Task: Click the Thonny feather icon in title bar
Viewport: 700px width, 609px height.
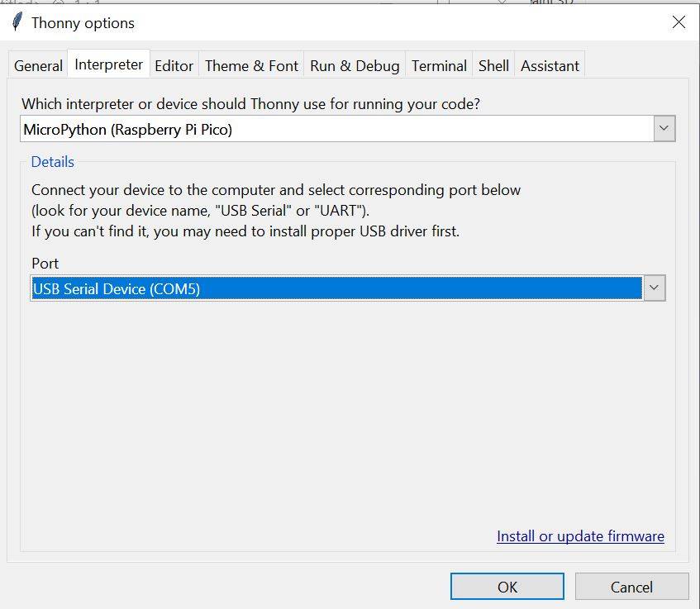Action: pos(17,22)
